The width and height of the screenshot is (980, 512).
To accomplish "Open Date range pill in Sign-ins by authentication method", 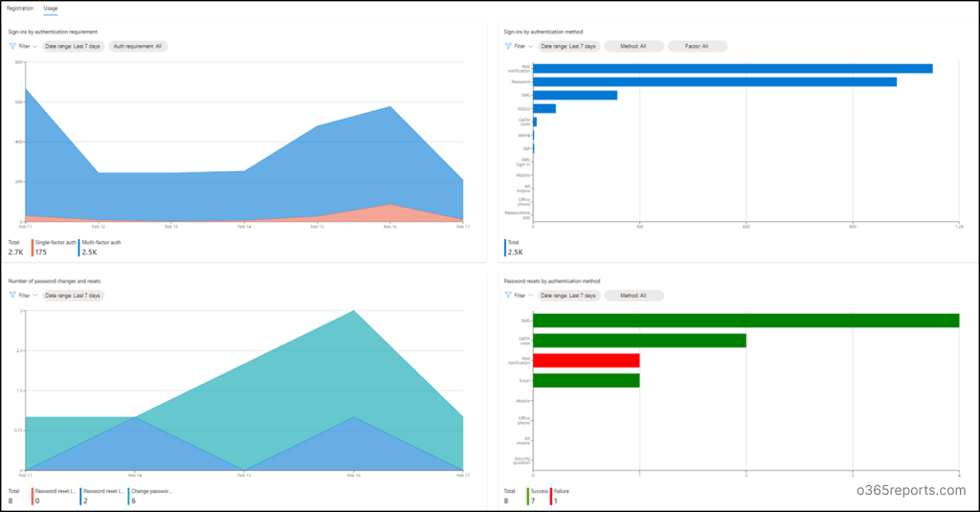I will 568,46.
